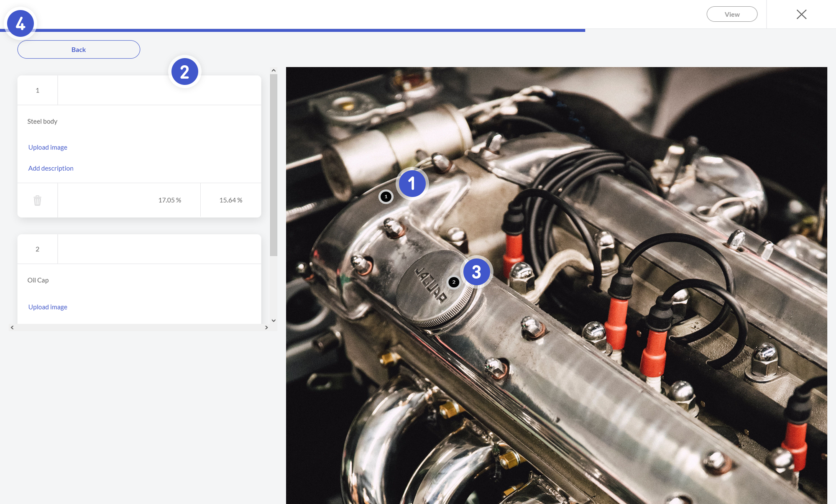836x504 pixels.
Task: Upload image for the Oil Cap hotspot
Action: [48, 307]
